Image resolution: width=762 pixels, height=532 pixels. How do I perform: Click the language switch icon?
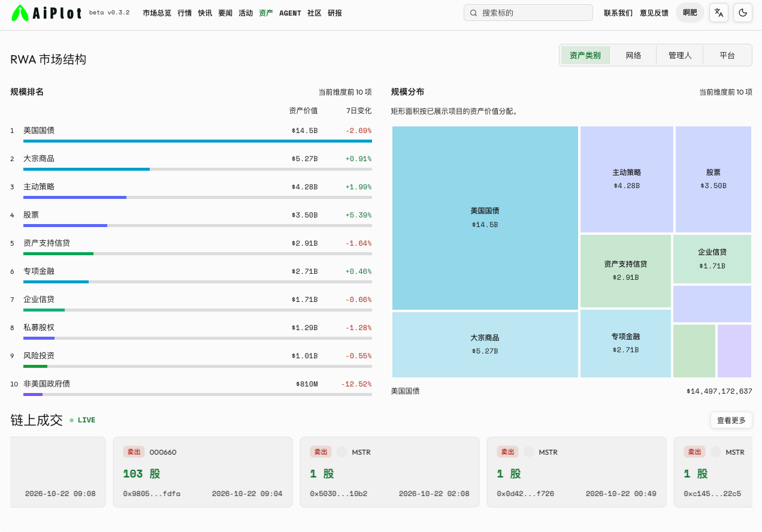point(719,13)
